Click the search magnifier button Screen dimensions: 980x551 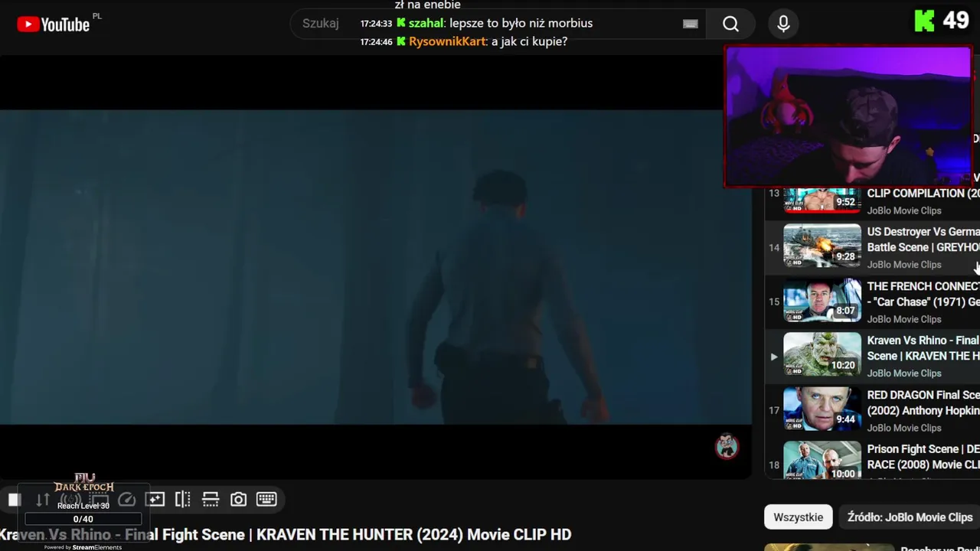[x=731, y=24]
